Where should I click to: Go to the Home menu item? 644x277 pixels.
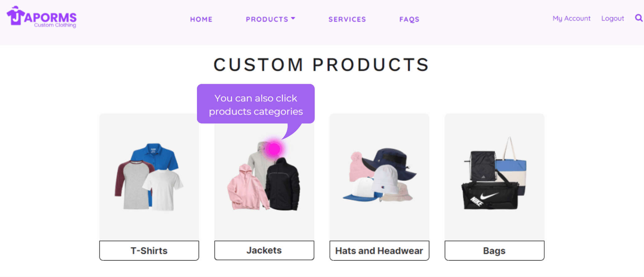[201, 19]
